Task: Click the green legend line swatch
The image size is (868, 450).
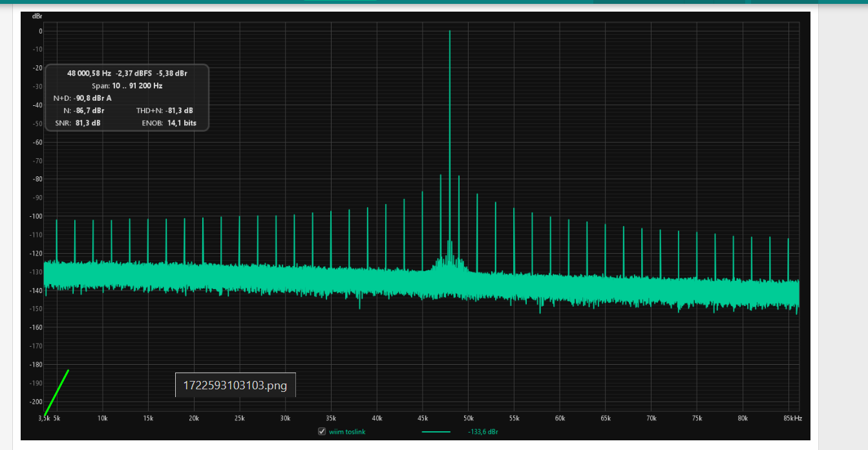Action: click(x=436, y=431)
